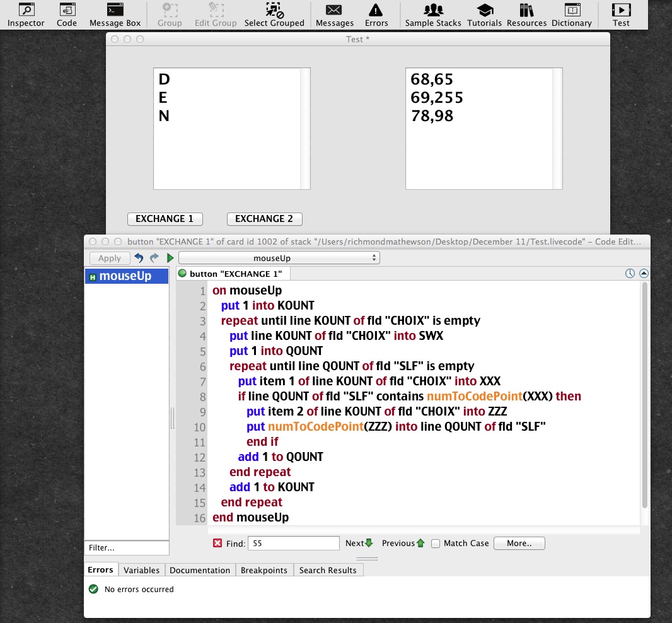Click the Test toolbar icon

[x=621, y=15]
